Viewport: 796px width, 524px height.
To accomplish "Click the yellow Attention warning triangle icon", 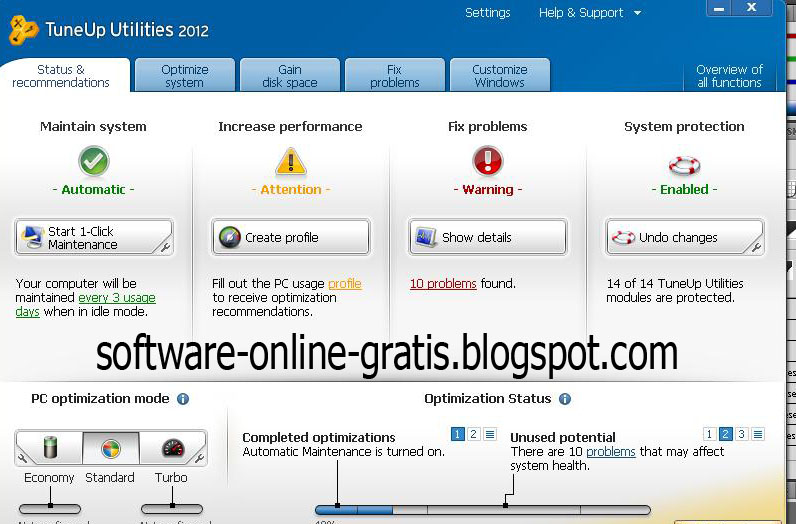I will pos(290,161).
